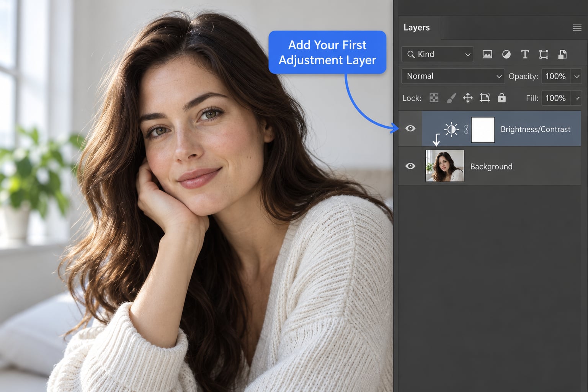Filter layers by pixel layer type
This screenshot has width=588, height=392.
(487, 54)
